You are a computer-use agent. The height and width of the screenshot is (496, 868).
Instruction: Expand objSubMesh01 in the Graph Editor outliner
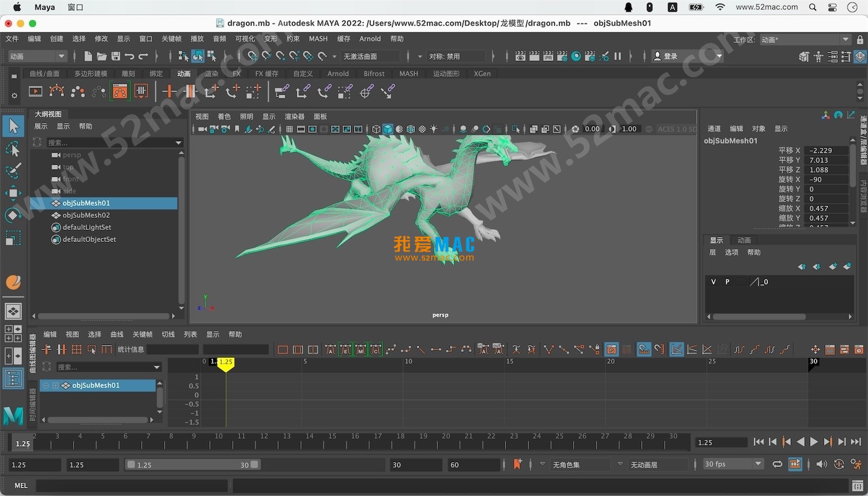click(x=55, y=386)
